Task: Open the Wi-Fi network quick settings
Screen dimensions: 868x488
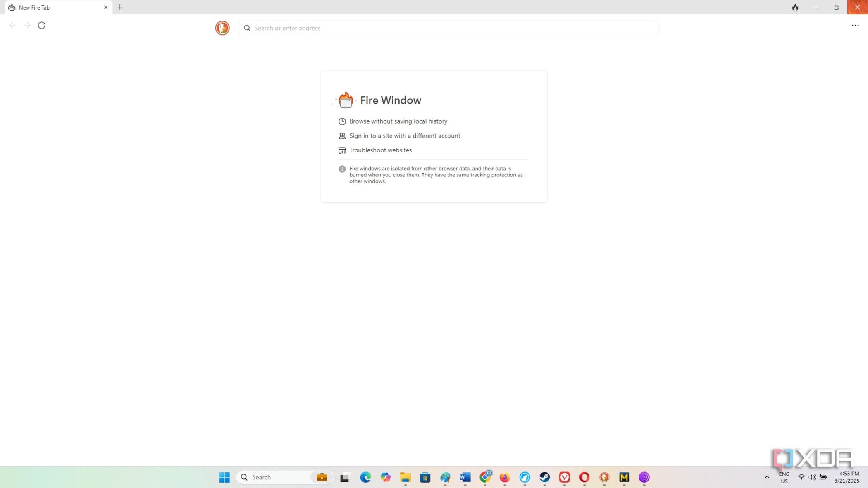Action: pyautogui.click(x=801, y=477)
